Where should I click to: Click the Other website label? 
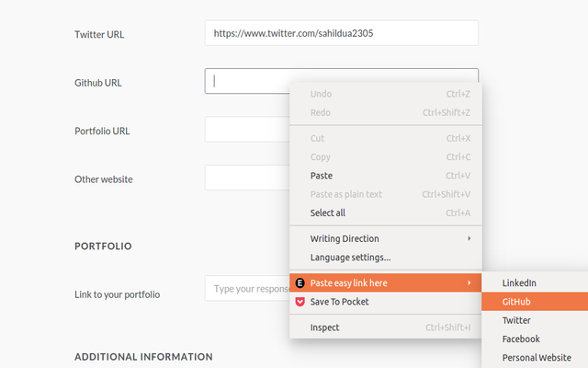point(104,179)
